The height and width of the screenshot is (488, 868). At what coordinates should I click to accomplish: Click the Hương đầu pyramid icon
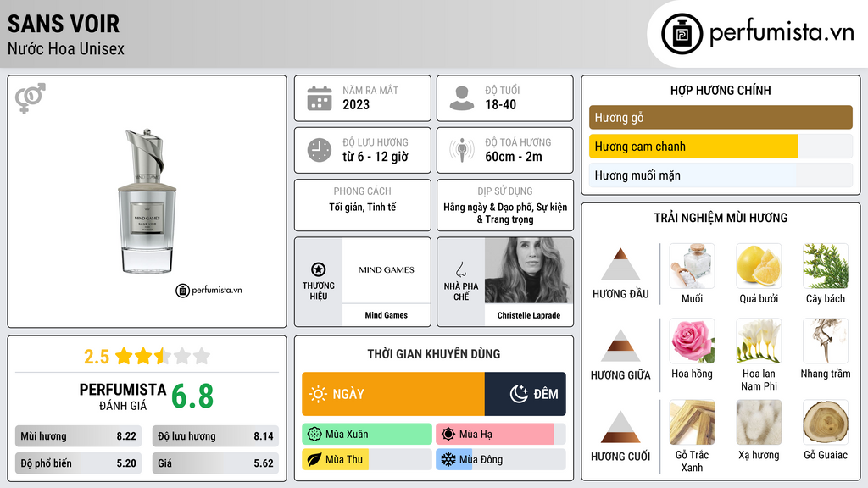tap(620, 264)
